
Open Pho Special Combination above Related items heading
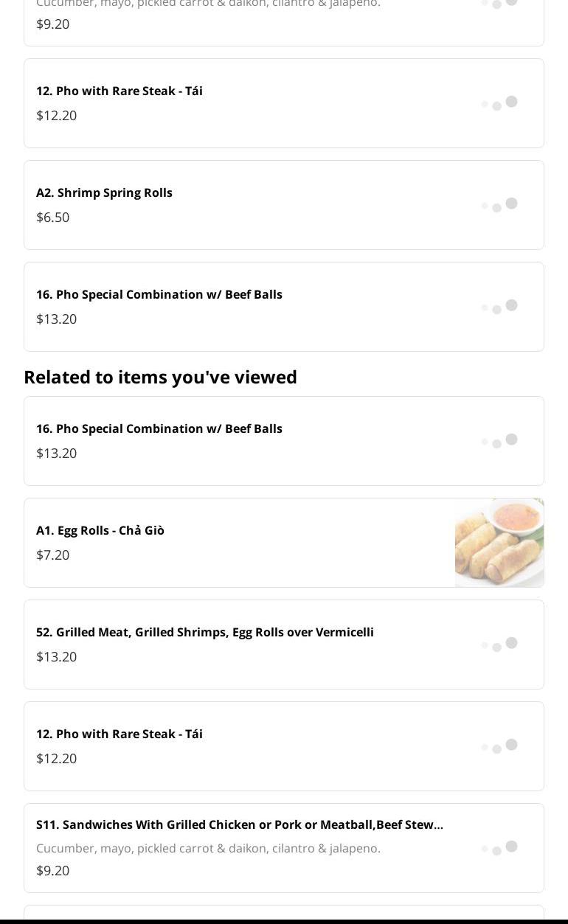pos(159,294)
